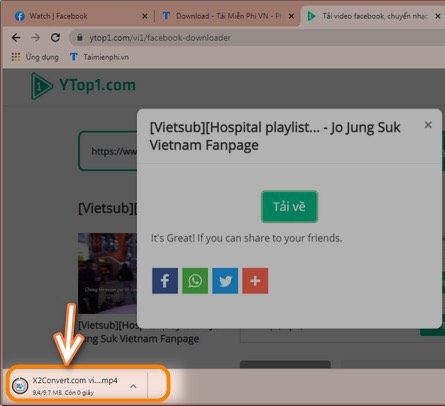Close the Tải Miễn Phí VN tab
Image resolution: width=445 pixels, height=406 pixels.
click(291, 16)
